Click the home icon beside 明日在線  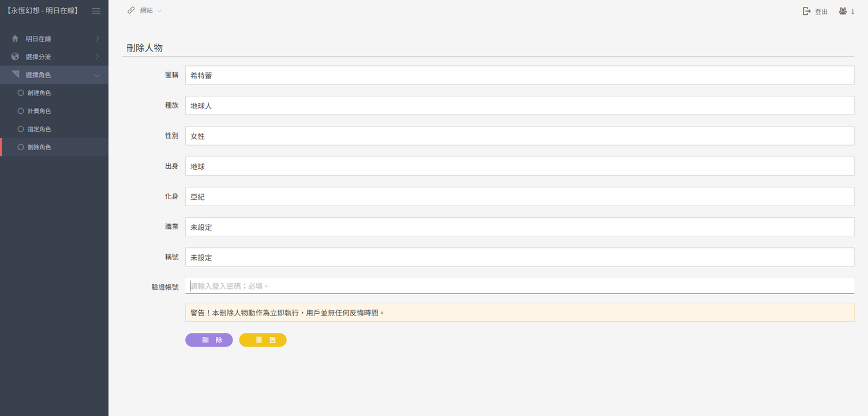click(x=15, y=39)
